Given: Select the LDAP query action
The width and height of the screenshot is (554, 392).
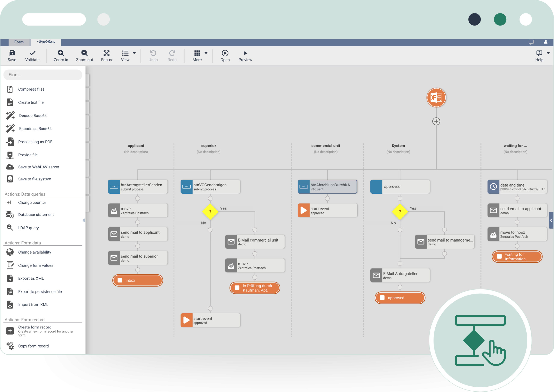Looking at the screenshot, I should click(28, 228).
